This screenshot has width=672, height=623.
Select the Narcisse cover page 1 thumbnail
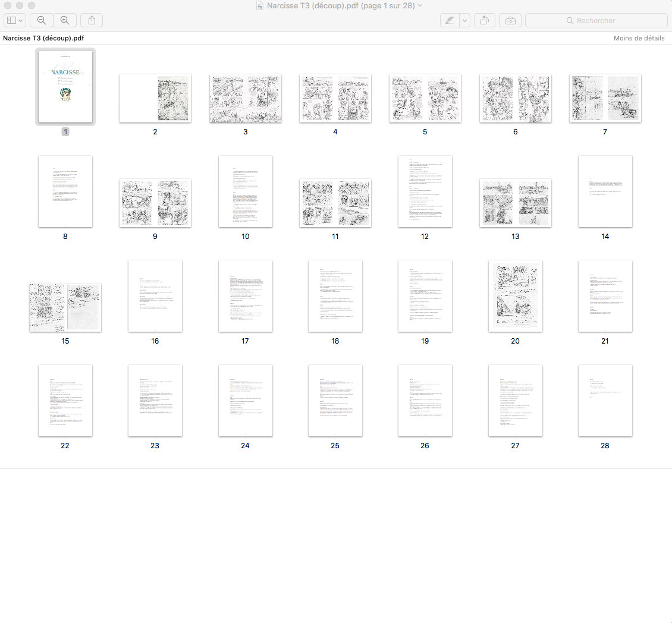coord(65,87)
